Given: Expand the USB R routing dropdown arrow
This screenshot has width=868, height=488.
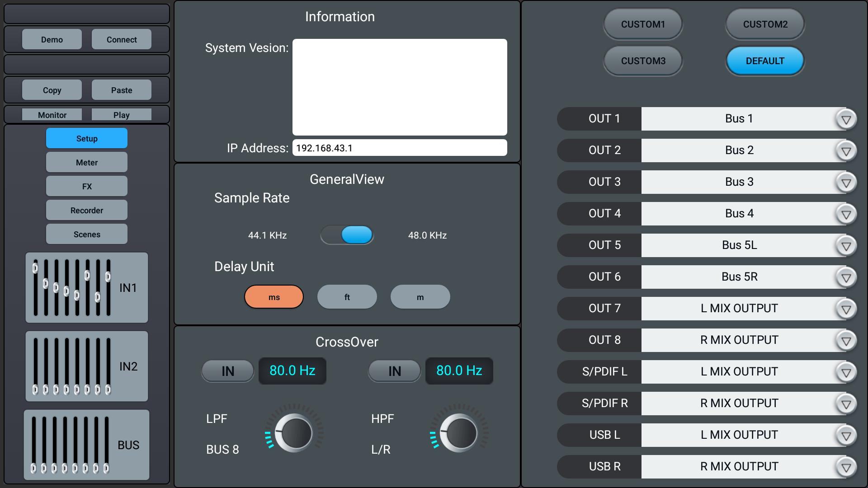Looking at the screenshot, I should pyautogui.click(x=846, y=467).
